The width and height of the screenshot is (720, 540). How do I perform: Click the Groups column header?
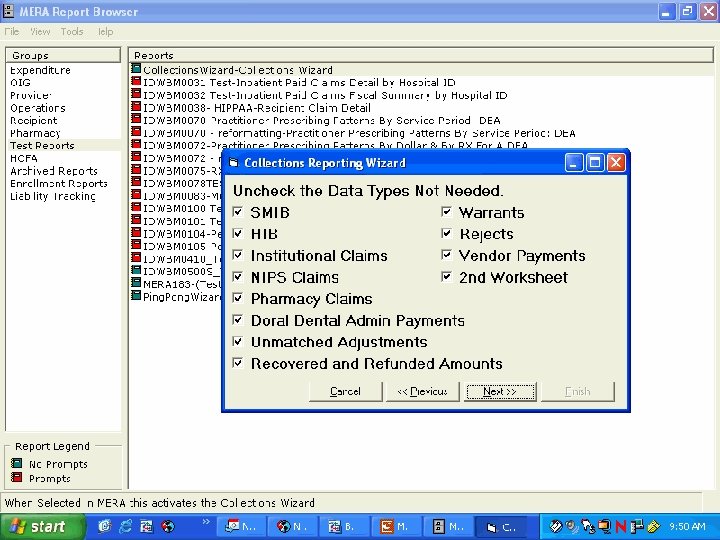point(63,55)
